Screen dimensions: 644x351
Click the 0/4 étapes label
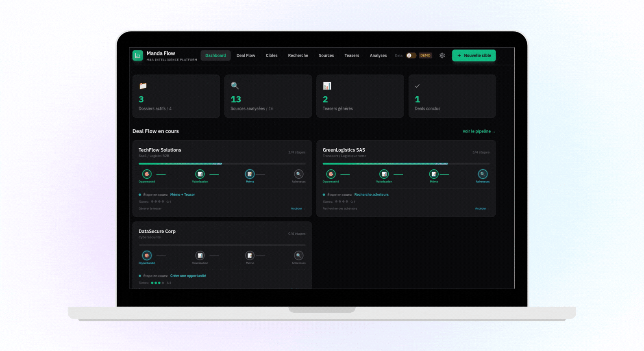[x=297, y=234]
